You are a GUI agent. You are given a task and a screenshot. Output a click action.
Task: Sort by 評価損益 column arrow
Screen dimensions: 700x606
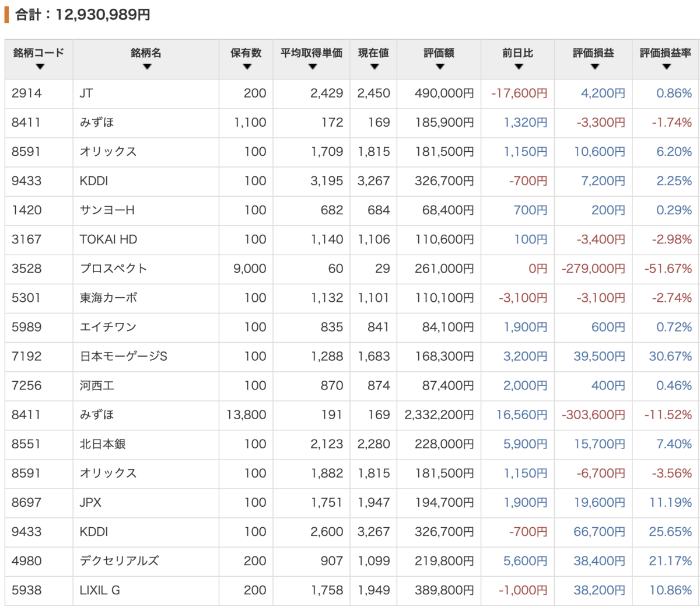[x=594, y=67]
